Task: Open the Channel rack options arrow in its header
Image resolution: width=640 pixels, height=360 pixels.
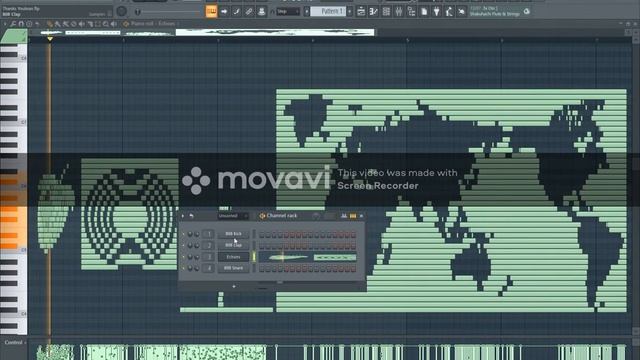Action: coord(182,216)
